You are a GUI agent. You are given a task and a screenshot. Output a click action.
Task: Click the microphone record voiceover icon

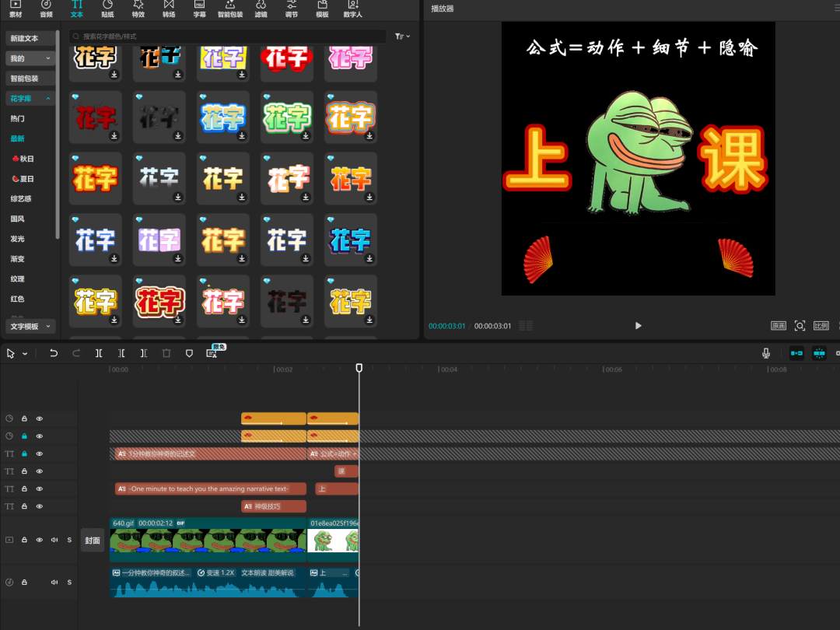pos(766,353)
